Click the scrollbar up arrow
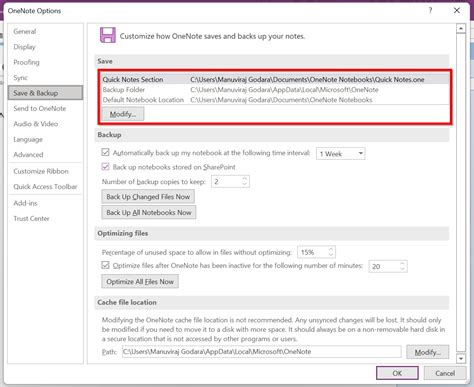This screenshot has width=474, height=387. tap(461, 29)
